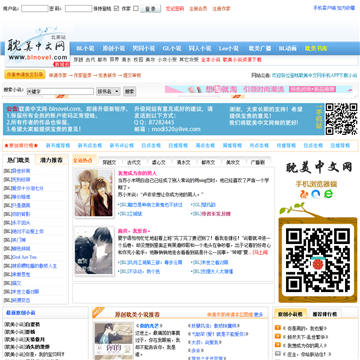The image size is (360, 360).
Task: Click the large QR code on wooden sign
Action: click(318, 260)
